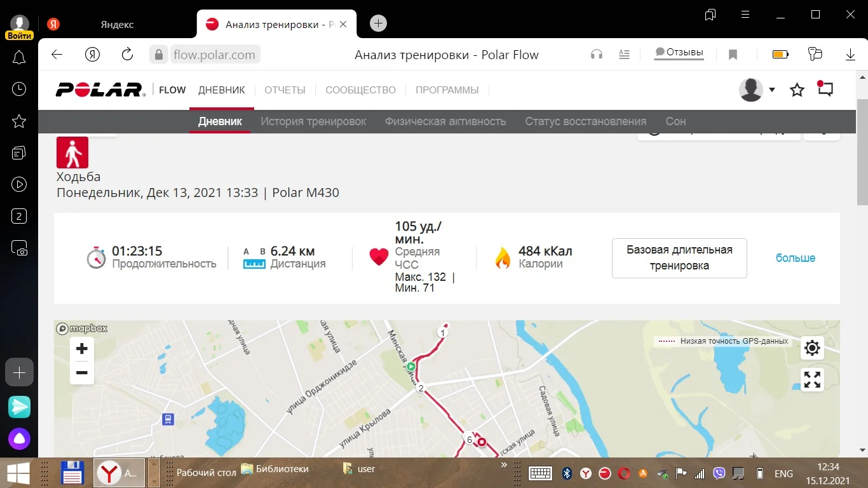Click the 01:23:15 duration value
The image size is (868, 488).
point(137,251)
